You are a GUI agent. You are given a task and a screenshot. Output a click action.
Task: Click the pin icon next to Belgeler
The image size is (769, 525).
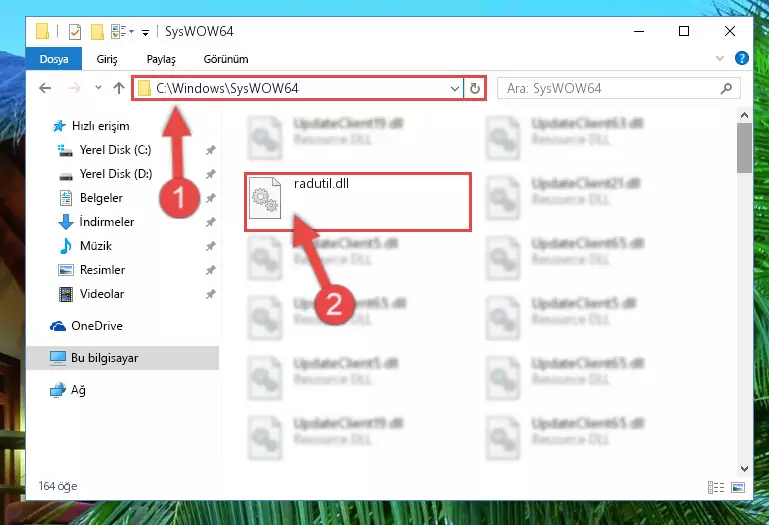point(210,198)
